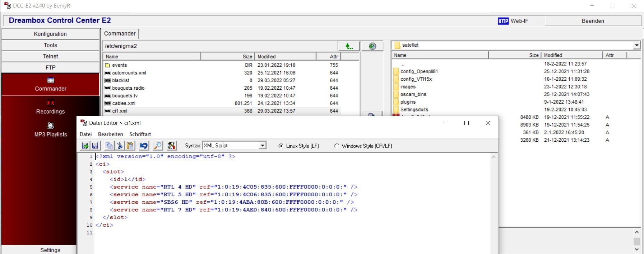Click the copy icon in editor toolbar
Viewport: 644px width, 254px height.
pyautogui.click(x=109, y=146)
